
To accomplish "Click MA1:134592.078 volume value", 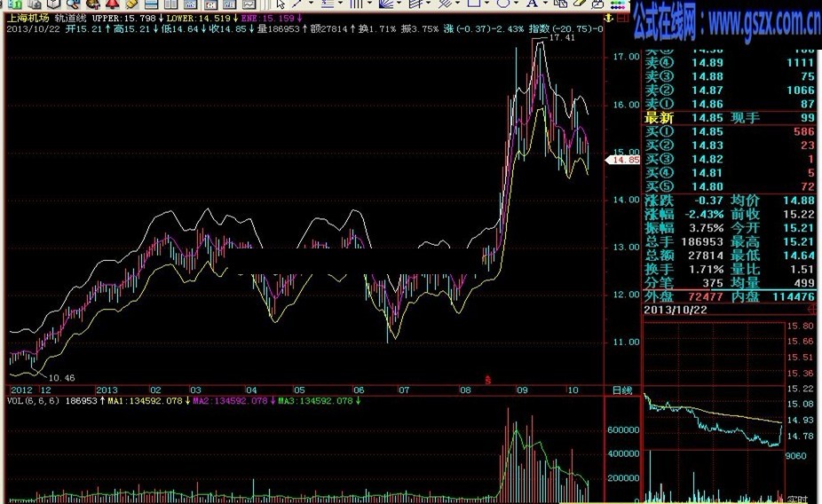I will (x=146, y=401).
